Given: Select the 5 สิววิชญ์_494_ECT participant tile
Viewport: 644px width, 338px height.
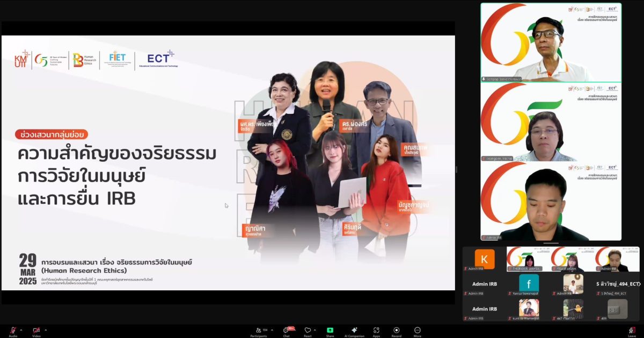Looking at the screenshot, I should click(x=617, y=284).
